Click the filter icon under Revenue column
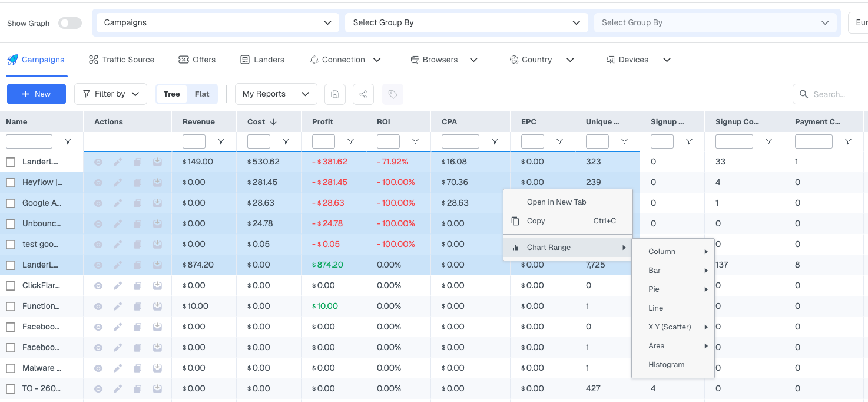 coord(221,141)
